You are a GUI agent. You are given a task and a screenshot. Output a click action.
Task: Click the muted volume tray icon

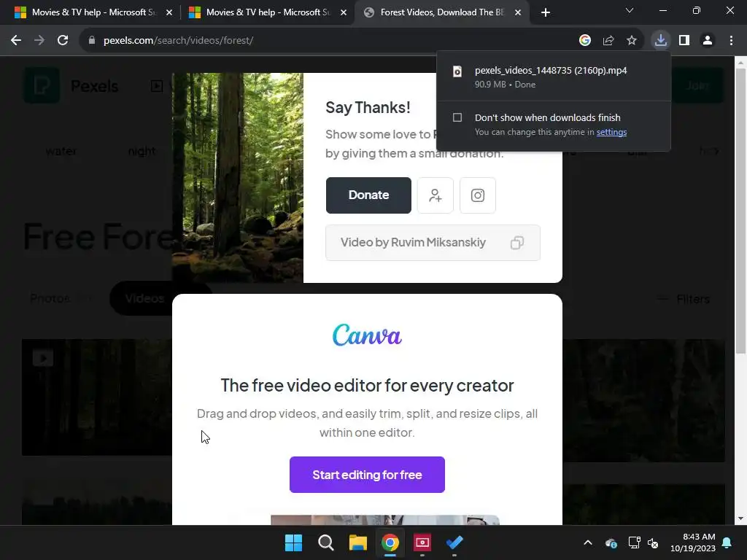tap(653, 542)
